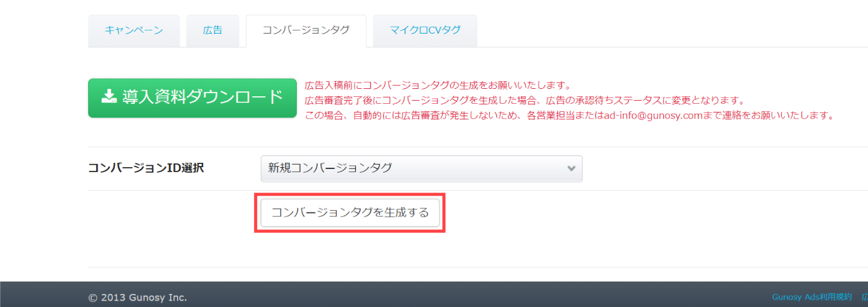Open the Gunosy Ads利用規約 footer link
The image size is (868, 307).
coord(813,297)
